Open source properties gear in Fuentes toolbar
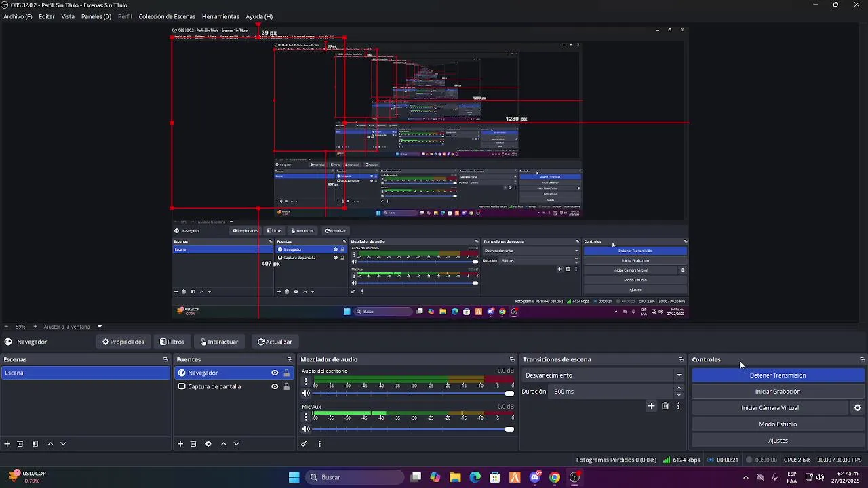This screenshot has width=868, height=488. [x=208, y=444]
